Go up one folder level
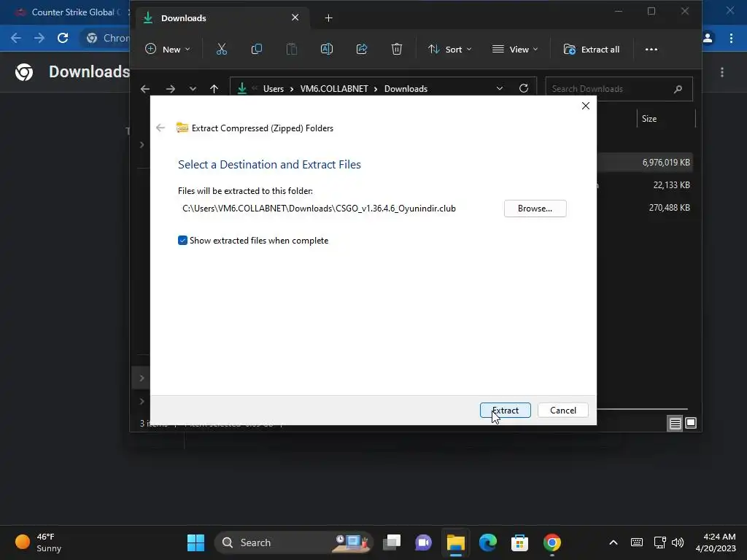The width and height of the screenshot is (747, 560). click(214, 88)
